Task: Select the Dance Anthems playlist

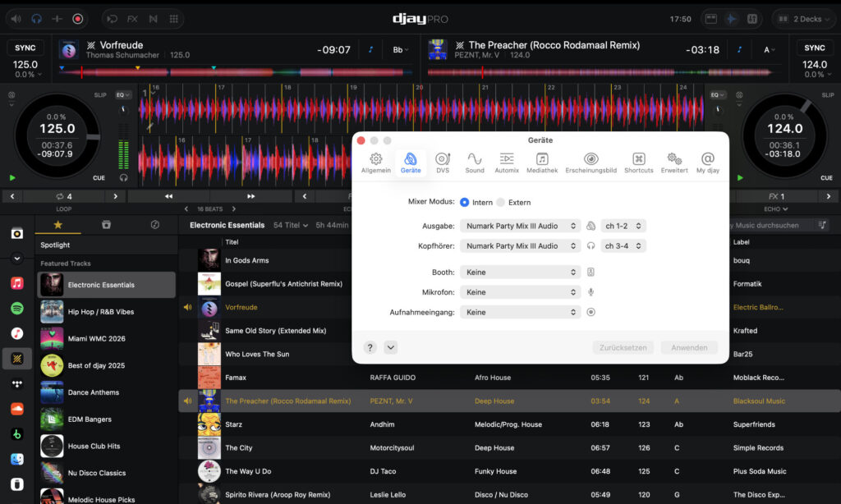Action: coord(106,392)
